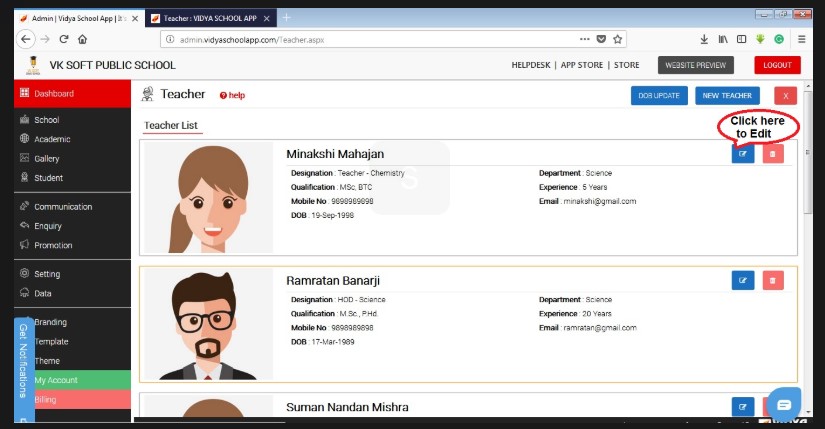Close the Teacher VIDYA SCHOOL APP tab
The height and width of the screenshot is (429, 825).
point(267,18)
